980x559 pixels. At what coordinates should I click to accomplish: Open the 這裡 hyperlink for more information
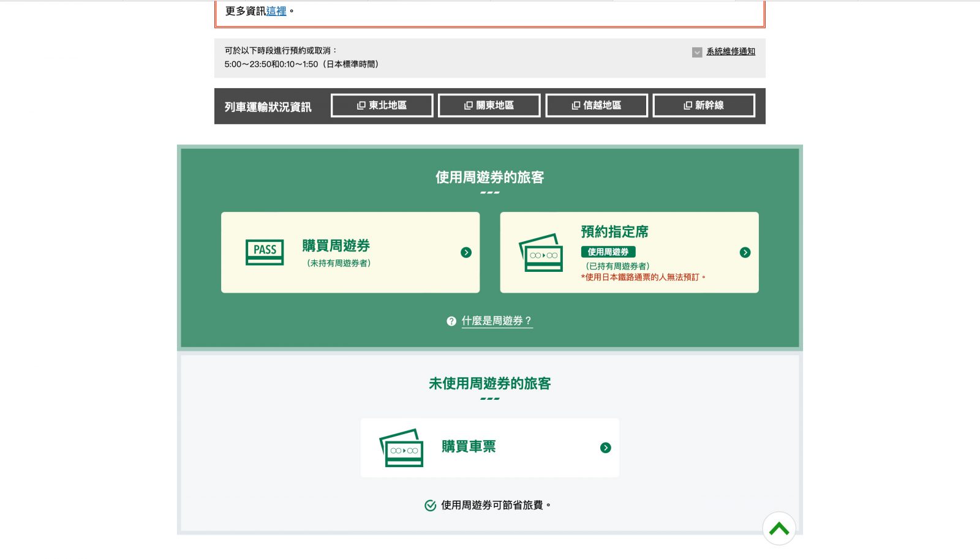275,11
